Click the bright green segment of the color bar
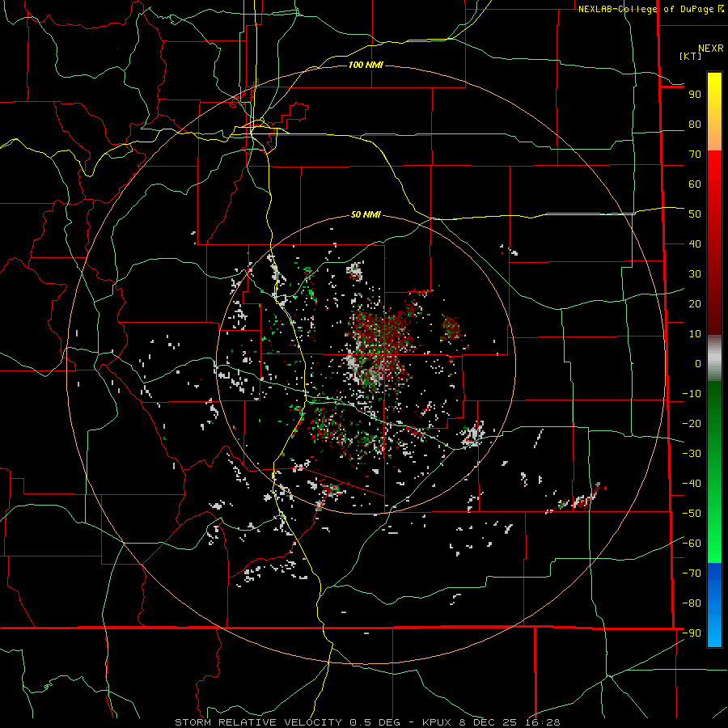Image resolution: width=728 pixels, height=728 pixels. (x=714, y=534)
